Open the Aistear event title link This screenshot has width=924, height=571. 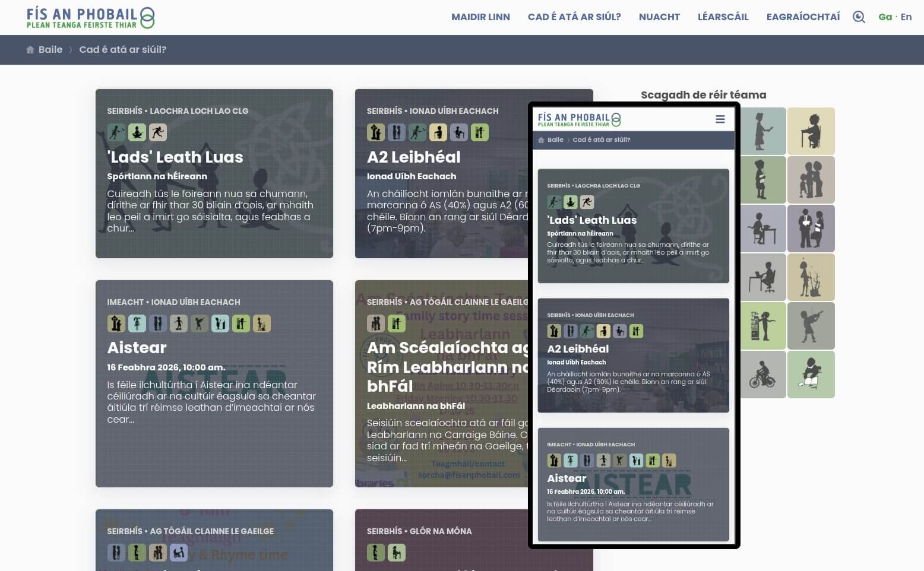click(x=137, y=348)
